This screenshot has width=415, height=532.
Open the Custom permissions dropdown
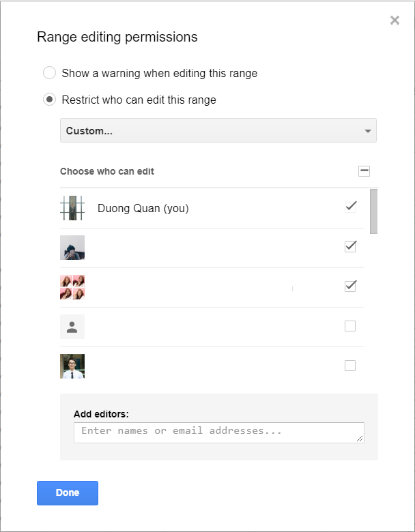tap(218, 130)
